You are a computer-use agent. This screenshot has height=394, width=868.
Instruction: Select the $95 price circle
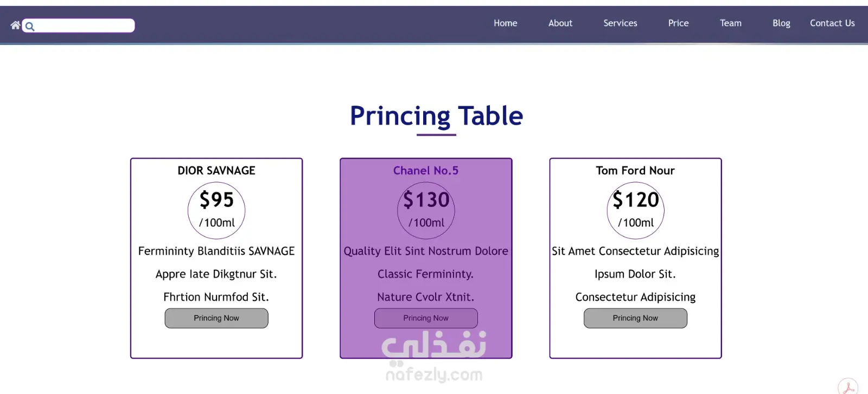tap(216, 210)
